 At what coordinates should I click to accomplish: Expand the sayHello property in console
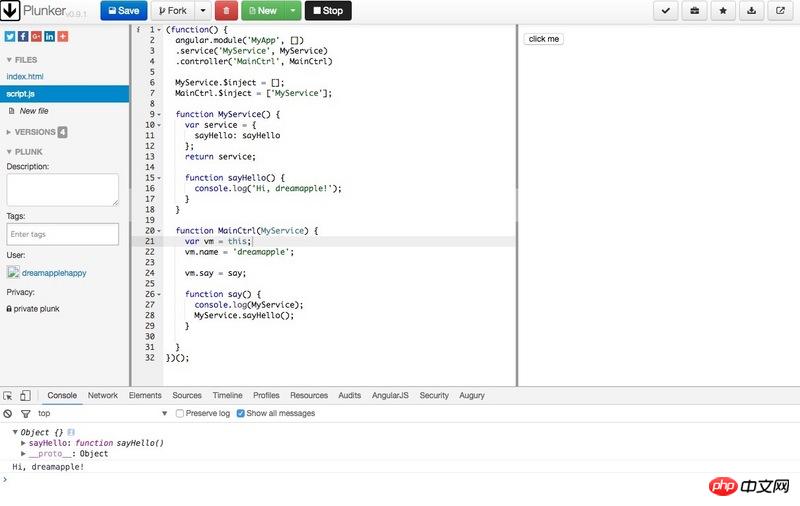point(24,443)
